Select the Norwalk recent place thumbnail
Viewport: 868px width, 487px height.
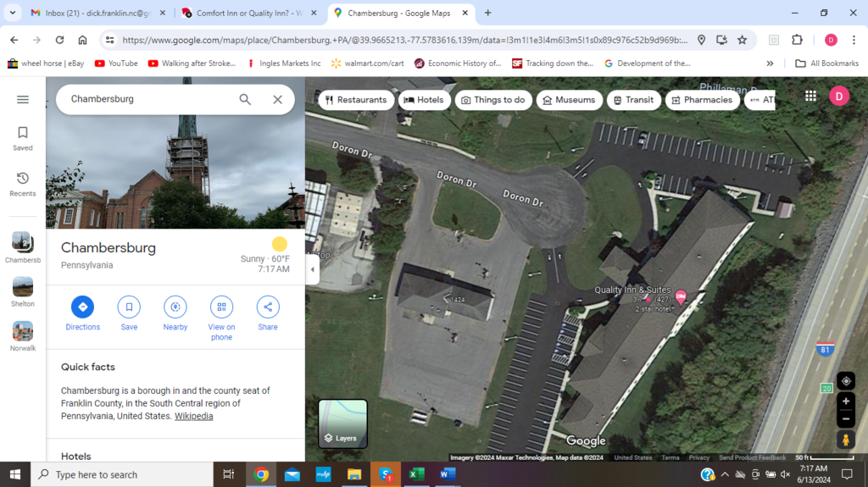23,336
